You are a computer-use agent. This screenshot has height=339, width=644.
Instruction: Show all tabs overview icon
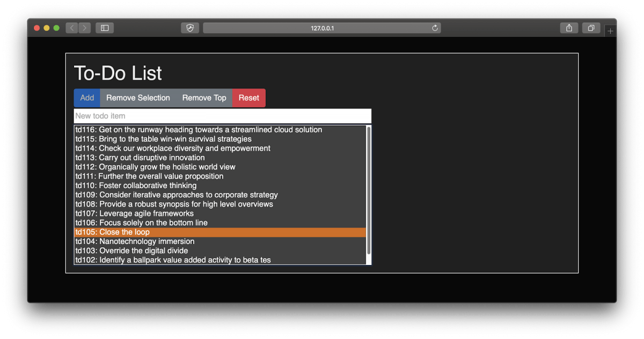[x=591, y=28]
